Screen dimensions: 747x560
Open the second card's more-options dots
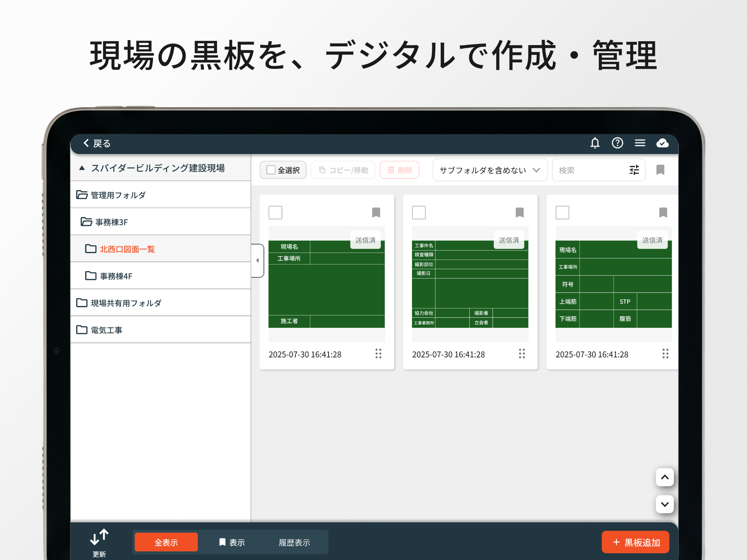pyautogui.click(x=522, y=353)
